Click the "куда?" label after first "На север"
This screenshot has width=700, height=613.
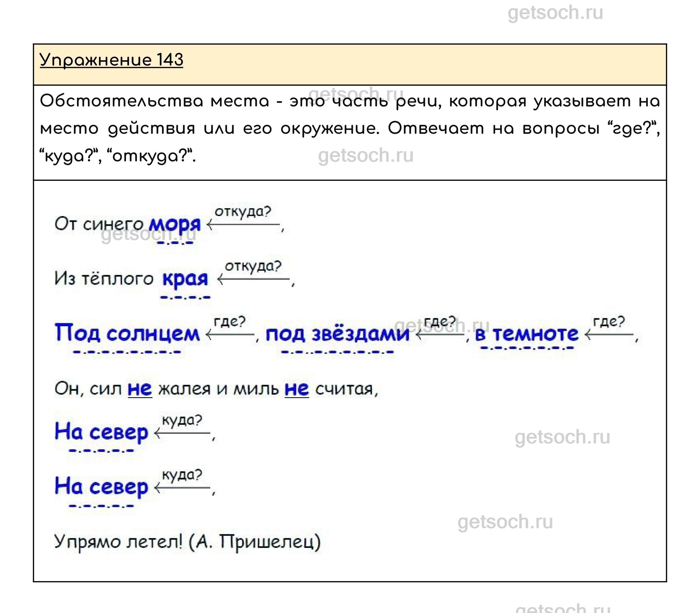click(182, 420)
